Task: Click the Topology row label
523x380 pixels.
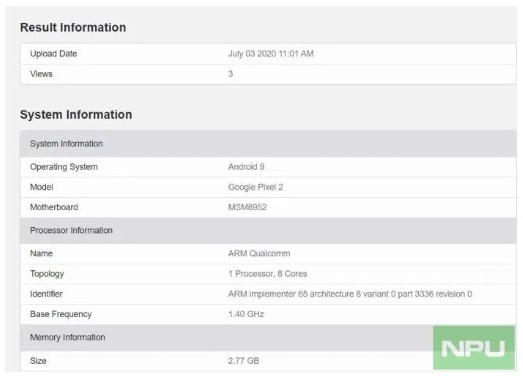Action: [x=47, y=274]
